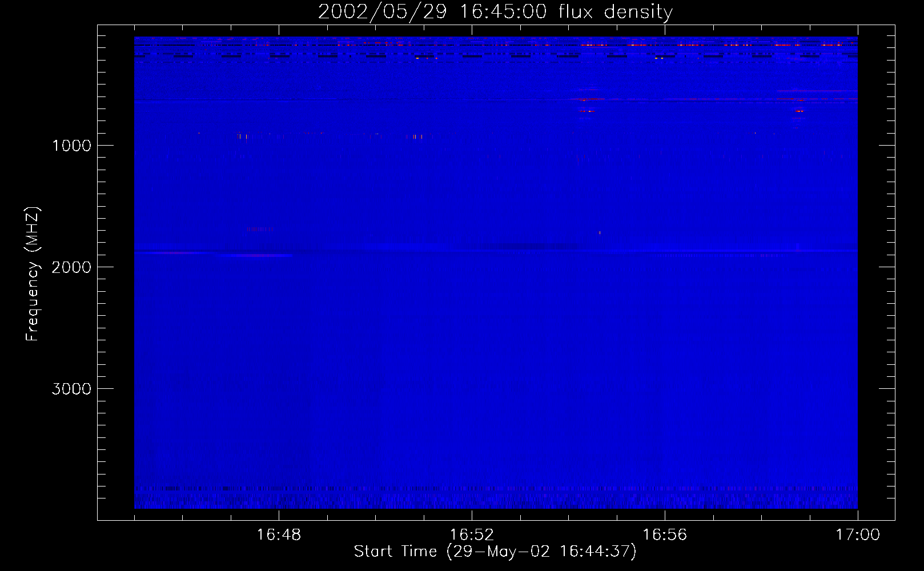The width and height of the screenshot is (924, 571).
Task: Click the 16:52 time tick label
Action: (472, 535)
